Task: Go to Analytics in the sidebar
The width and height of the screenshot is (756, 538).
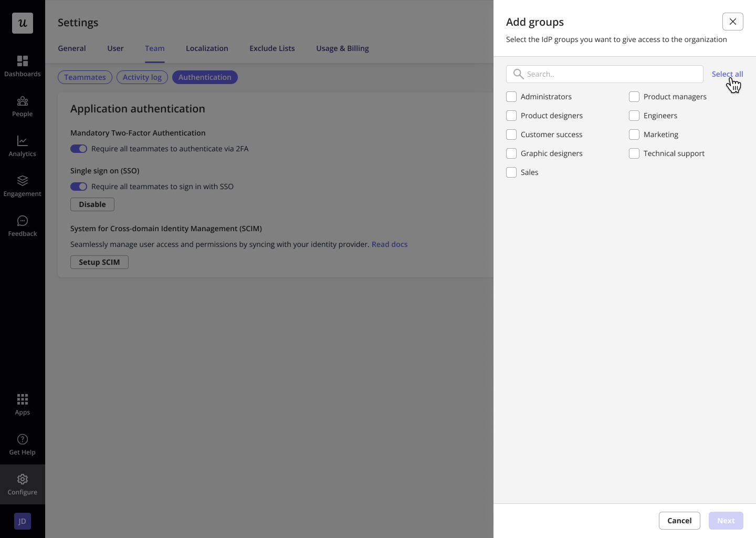Action: 22,146
